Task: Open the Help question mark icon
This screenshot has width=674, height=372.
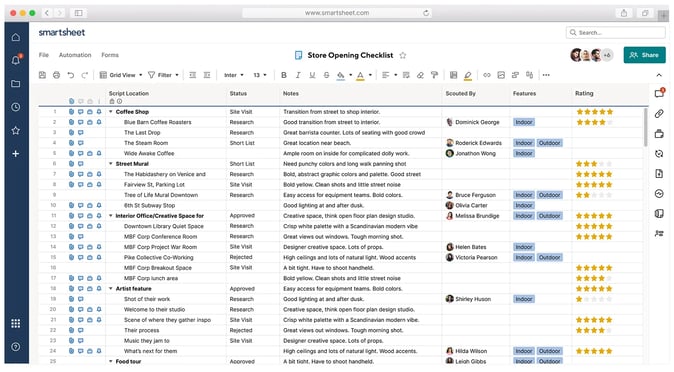Action: click(16, 347)
